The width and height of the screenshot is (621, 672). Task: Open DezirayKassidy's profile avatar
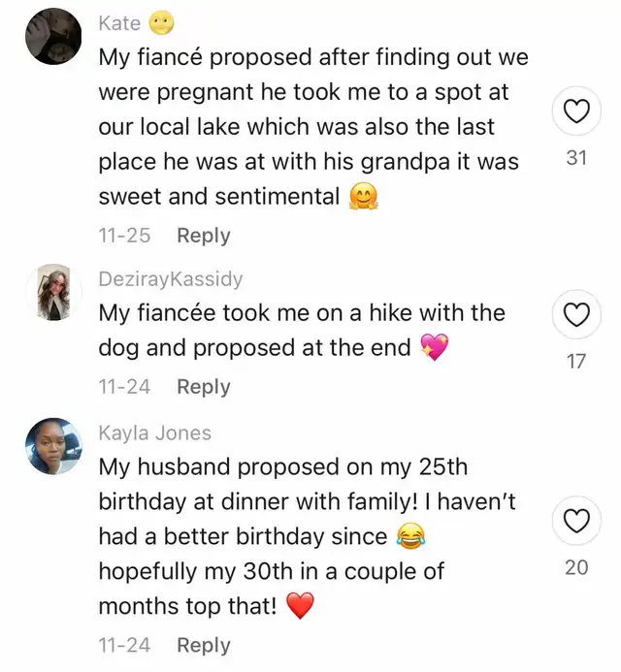coord(52,292)
